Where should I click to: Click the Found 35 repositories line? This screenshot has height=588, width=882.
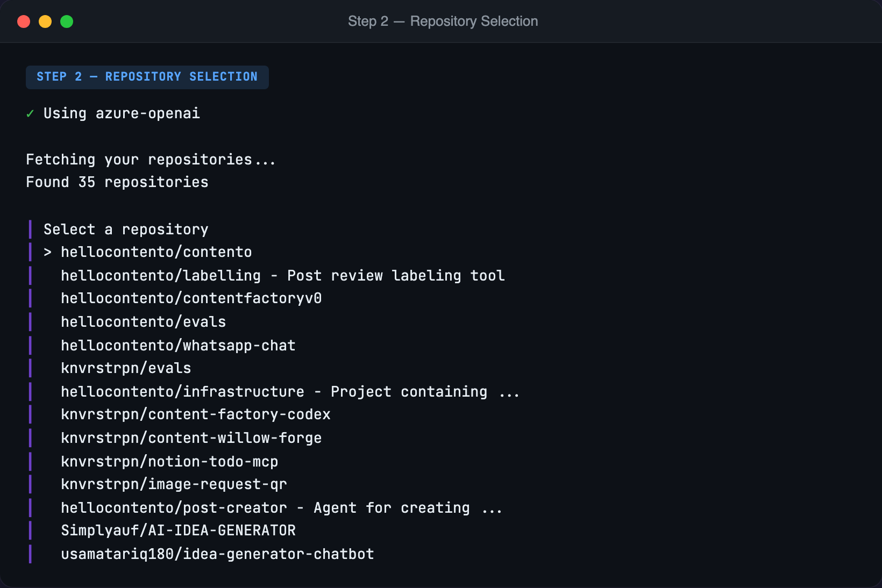[117, 182]
